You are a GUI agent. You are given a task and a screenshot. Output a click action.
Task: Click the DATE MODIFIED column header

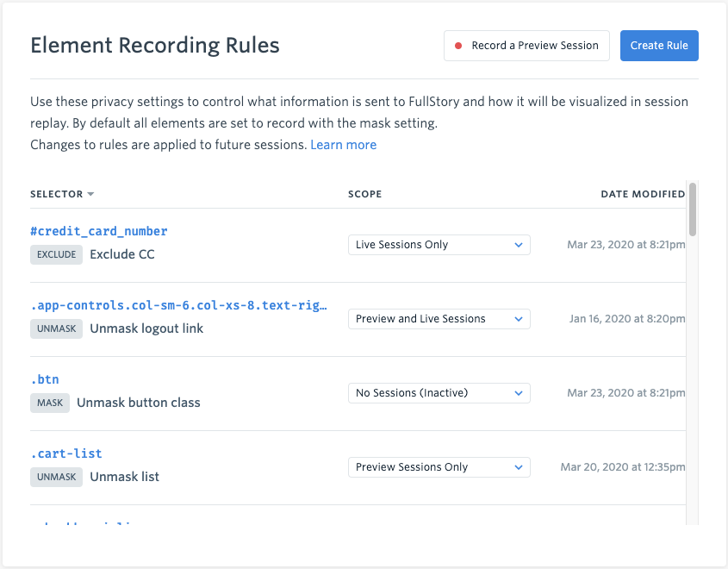coord(643,194)
